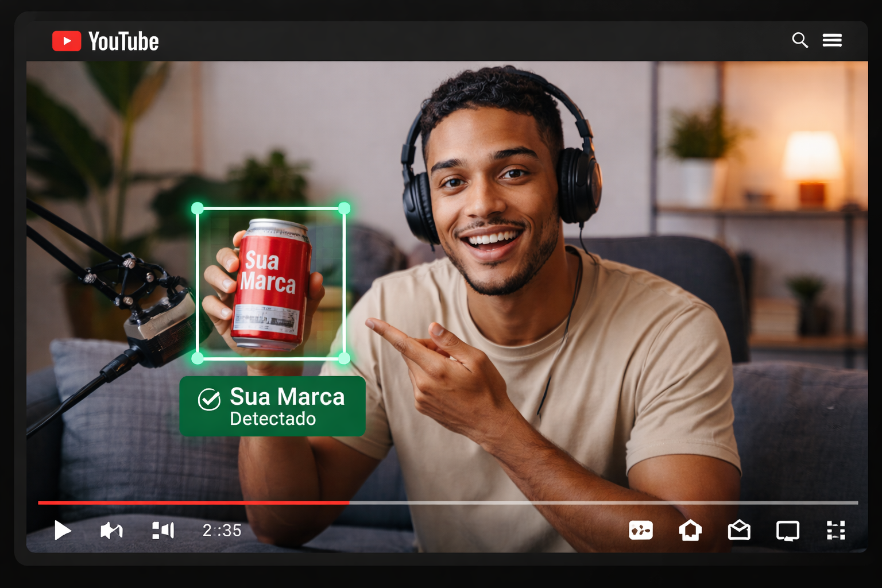Click the shapes palette icon
Image resolution: width=882 pixels, height=588 pixels.
click(641, 531)
